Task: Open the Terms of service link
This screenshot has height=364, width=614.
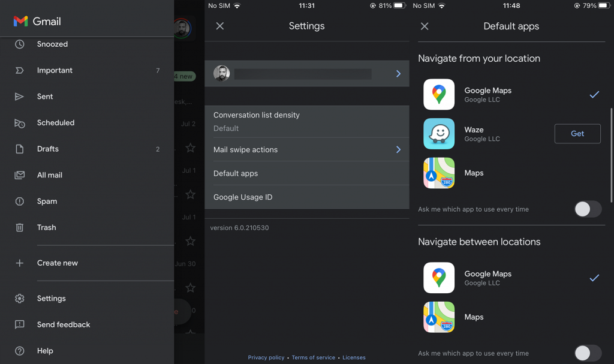Action: (313, 357)
